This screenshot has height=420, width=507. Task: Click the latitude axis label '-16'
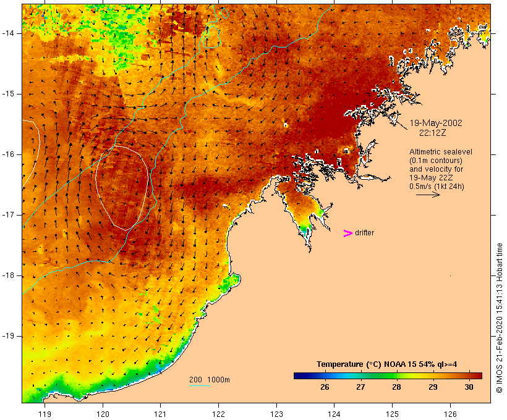8,154
